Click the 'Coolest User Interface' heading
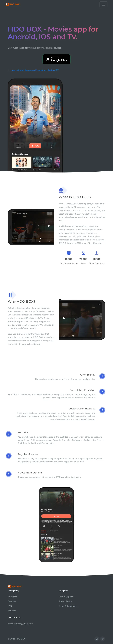Image resolution: width=113 pixels, height=644 pixels. click(x=82, y=409)
